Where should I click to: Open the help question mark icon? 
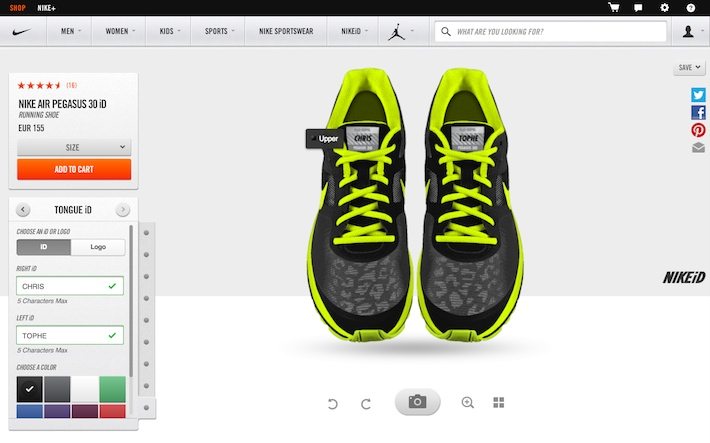(691, 8)
